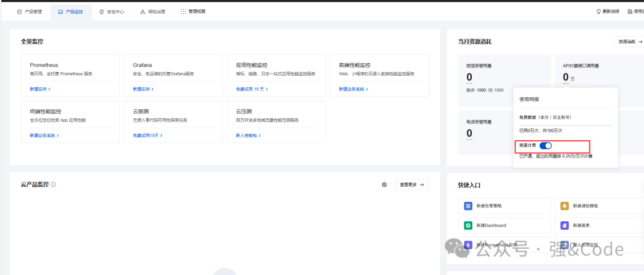The width and height of the screenshot is (644, 275).
Task: Turn off the 按量计费 switch
Action: 546,146
